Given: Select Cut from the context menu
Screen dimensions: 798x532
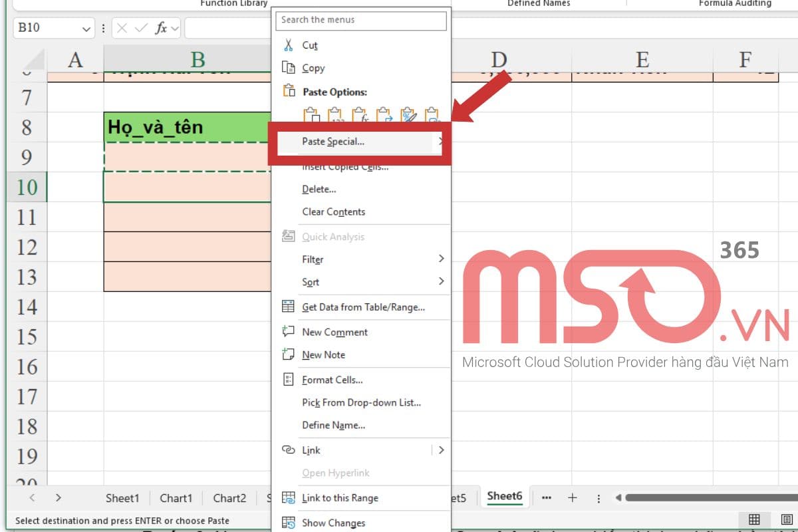Looking at the screenshot, I should click(310, 45).
